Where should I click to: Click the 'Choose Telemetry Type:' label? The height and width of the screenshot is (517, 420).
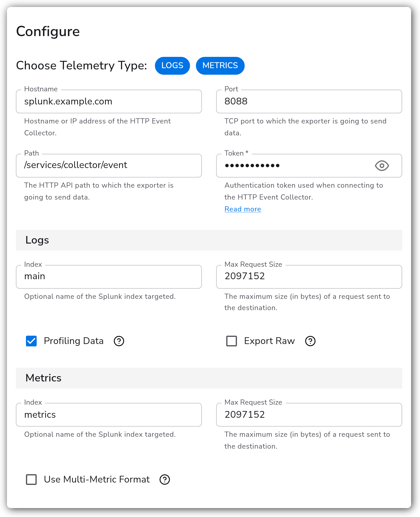[x=82, y=66]
